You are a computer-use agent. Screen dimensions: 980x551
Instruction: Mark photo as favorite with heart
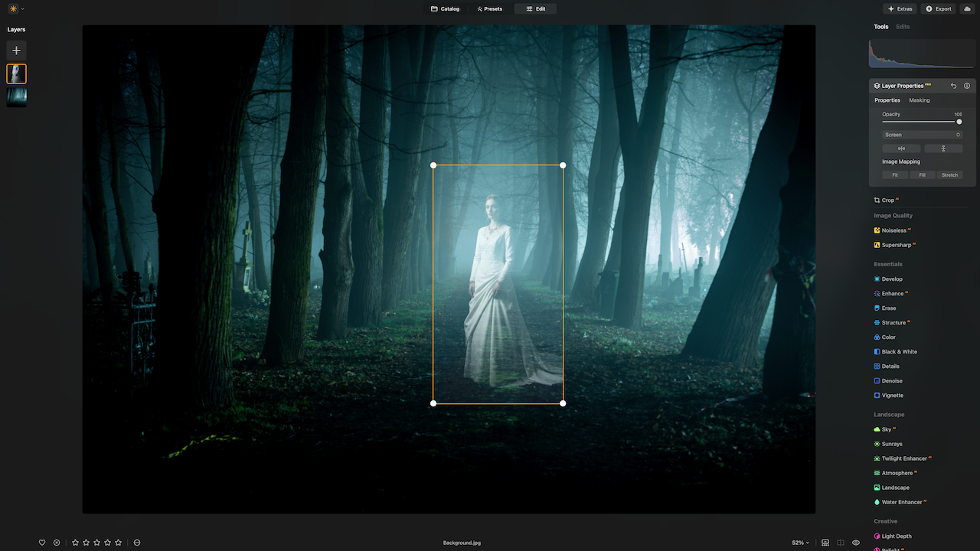tap(42, 543)
